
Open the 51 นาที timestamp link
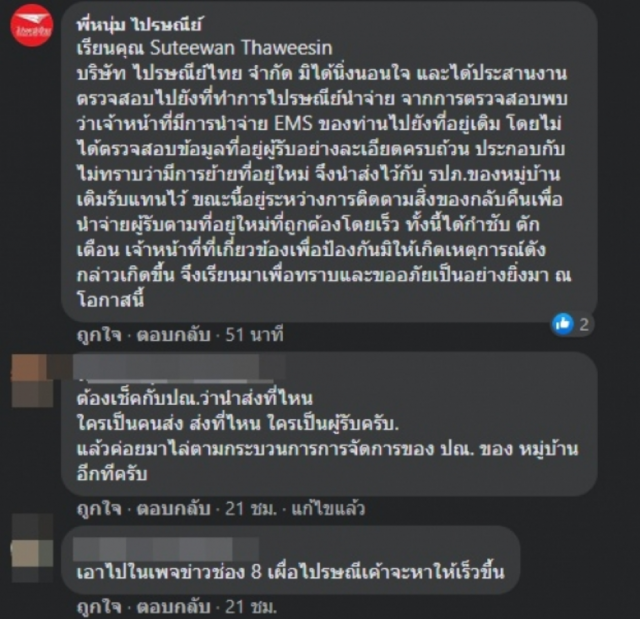pos(254,335)
